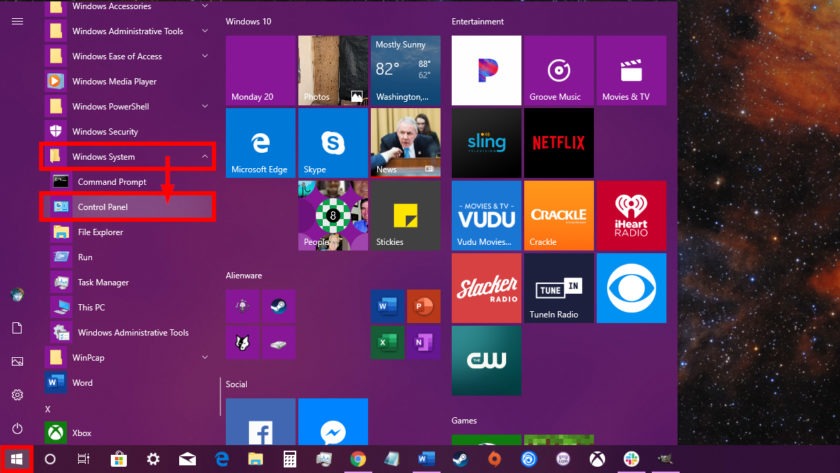Open the Power options button
The image size is (840, 473).
(17, 429)
